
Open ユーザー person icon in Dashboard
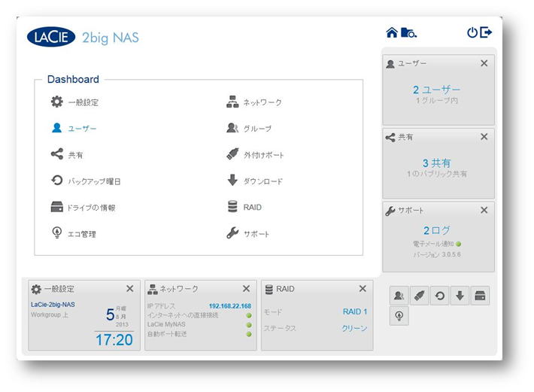[57, 128]
